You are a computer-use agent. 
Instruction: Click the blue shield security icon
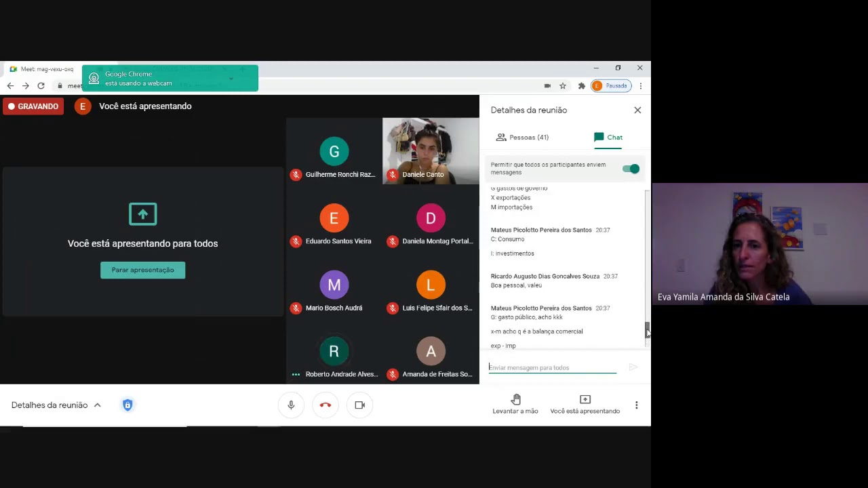pos(127,405)
